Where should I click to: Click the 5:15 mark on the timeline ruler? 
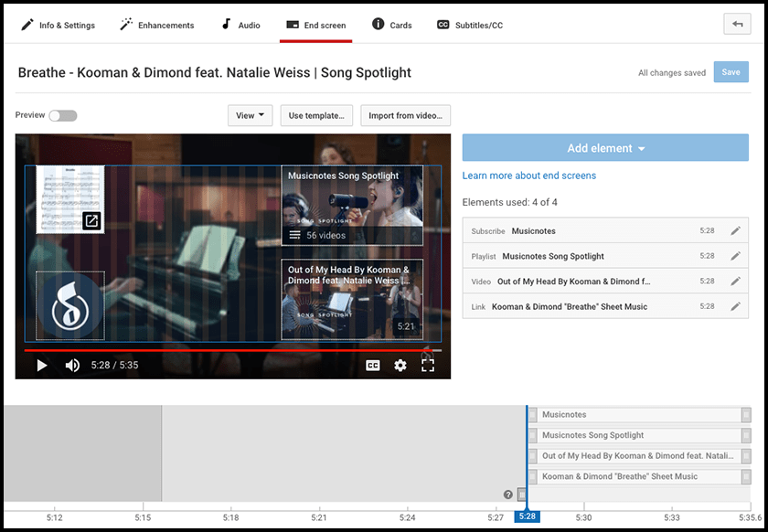pos(143,517)
